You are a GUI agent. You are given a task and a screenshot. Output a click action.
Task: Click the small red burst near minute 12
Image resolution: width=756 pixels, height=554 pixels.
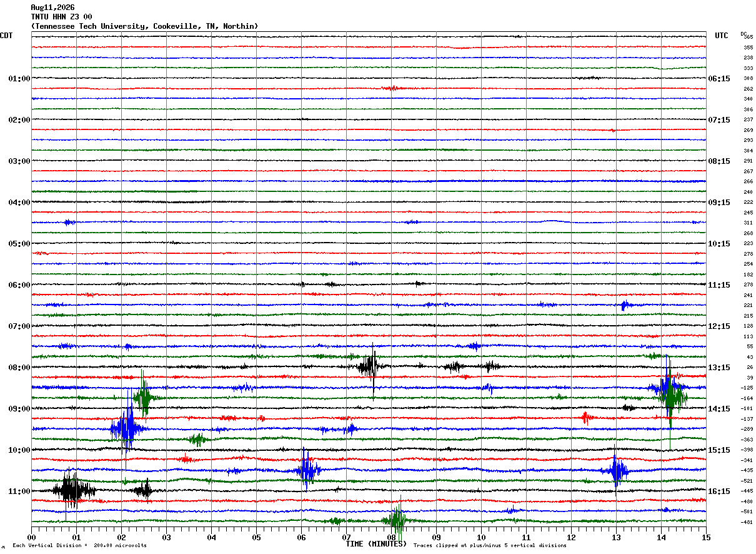point(585,418)
